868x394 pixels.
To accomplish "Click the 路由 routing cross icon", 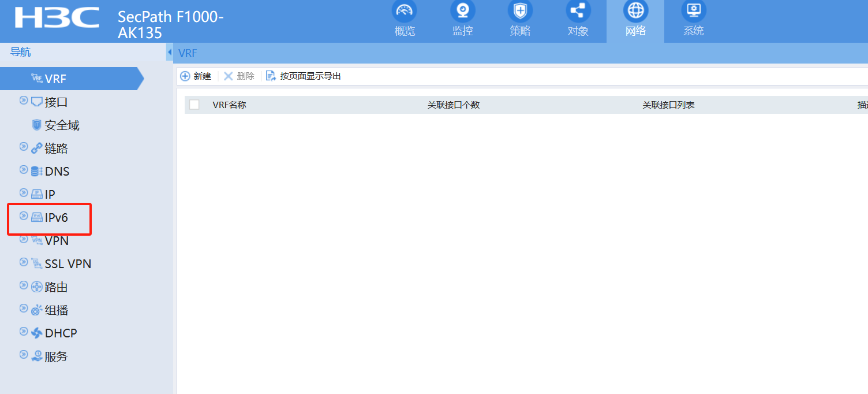I will pyautogui.click(x=36, y=287).
